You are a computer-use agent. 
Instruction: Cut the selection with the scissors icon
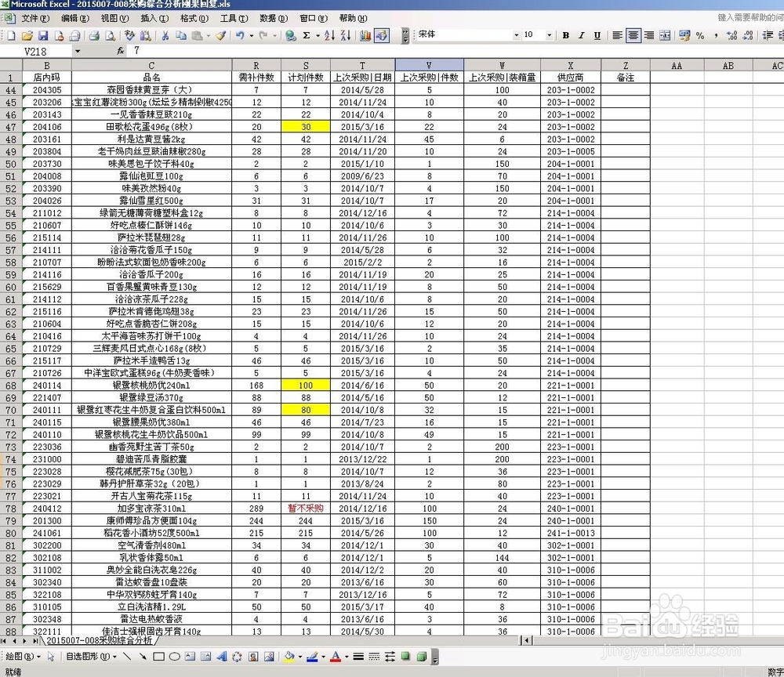click(x=165, y=35)
